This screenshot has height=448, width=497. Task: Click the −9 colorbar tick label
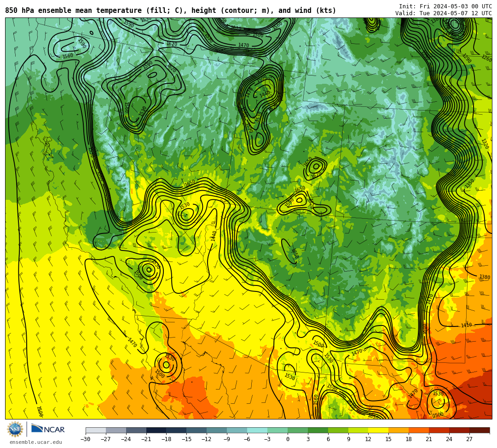(x=227, y=439)
